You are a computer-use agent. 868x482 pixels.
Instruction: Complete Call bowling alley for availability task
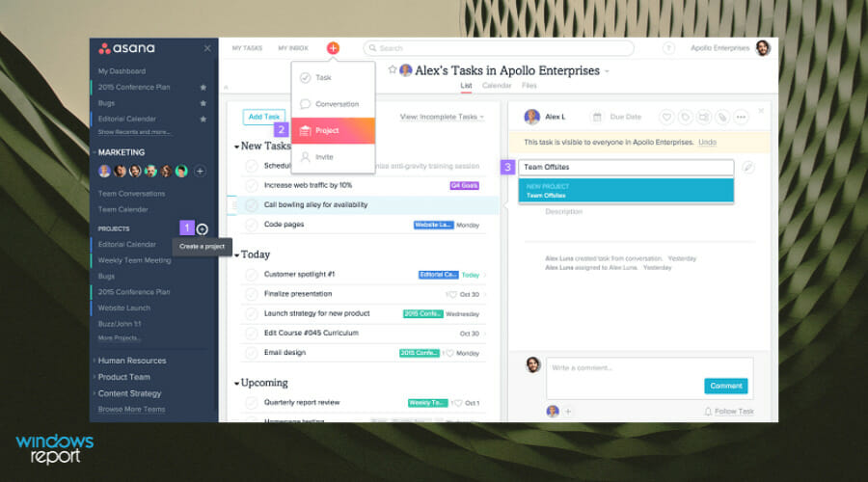point(252,205)
